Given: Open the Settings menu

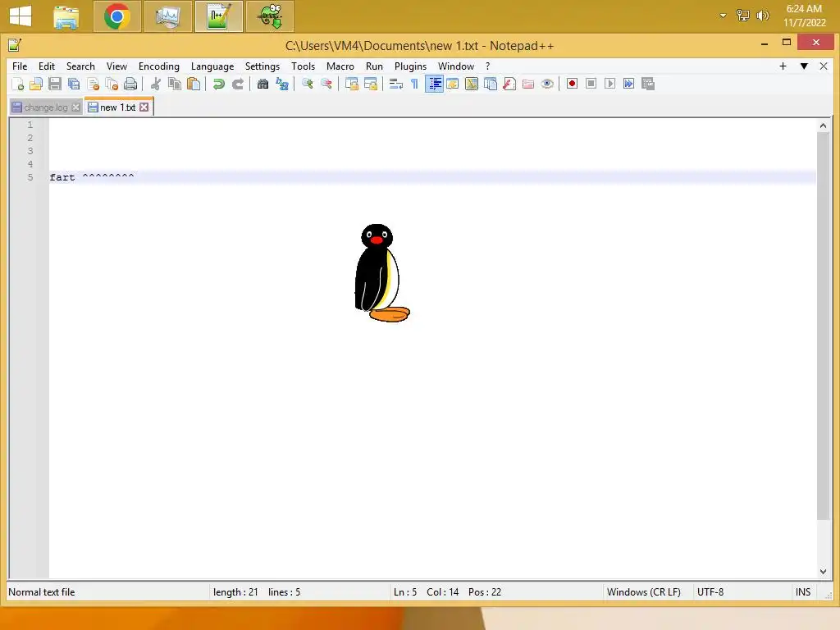Looking at the screenshot, I should [x=262, y=66].
